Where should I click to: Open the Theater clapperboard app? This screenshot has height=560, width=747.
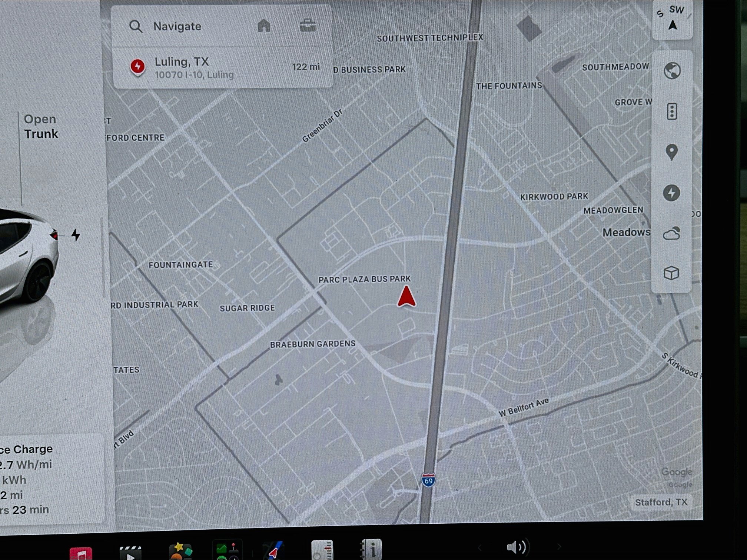tap(130, 553)
